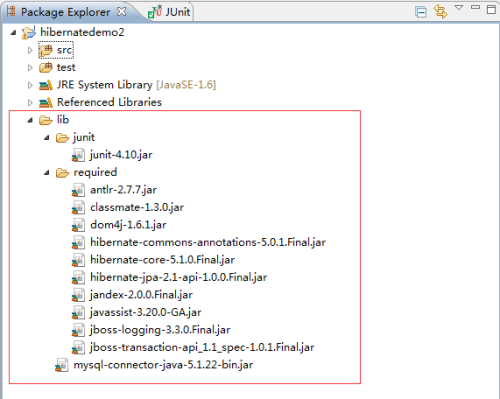Close the Package Explorer tab with X
Viewport: 500px width, 399px height.
pos(122,12)
